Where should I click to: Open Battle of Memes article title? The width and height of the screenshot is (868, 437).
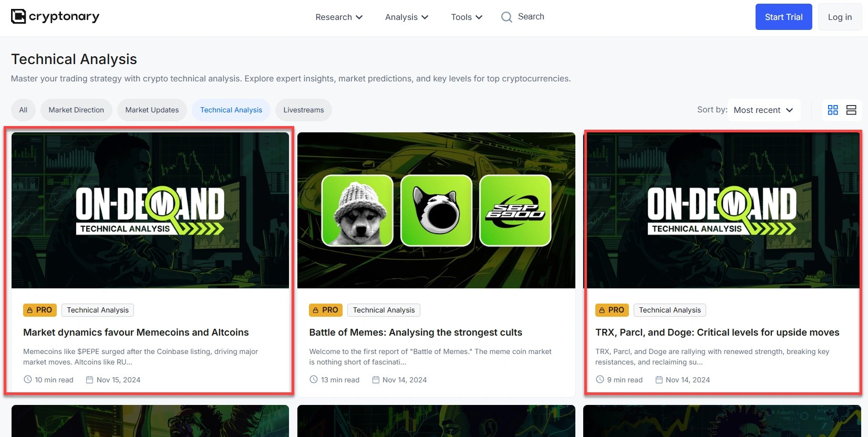[x=415, y=332]
